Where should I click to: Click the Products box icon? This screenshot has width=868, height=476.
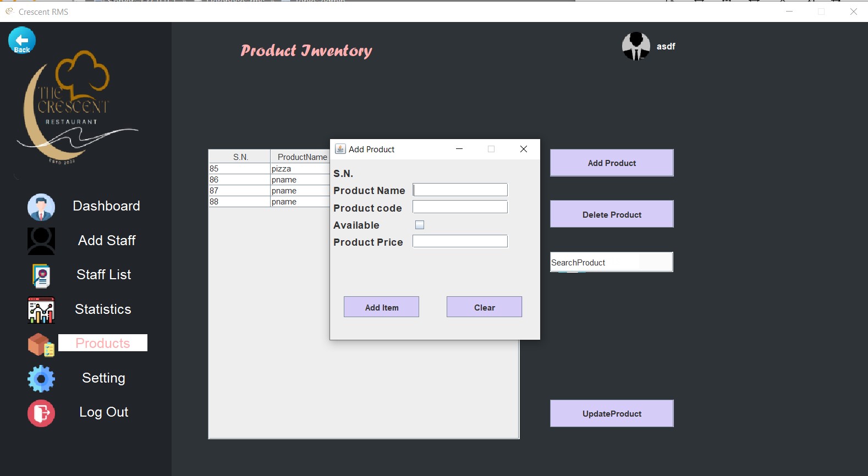pyautogui.click(x=41, y=345)
